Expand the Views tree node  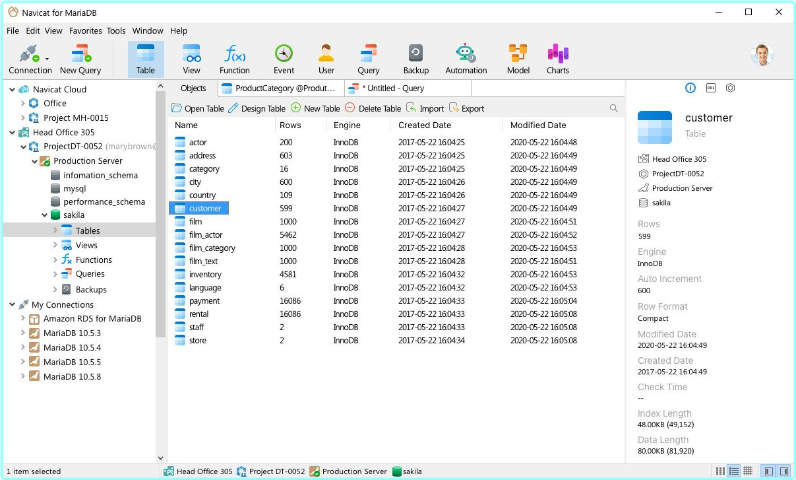pyautogui.click(x=55, y=245)
